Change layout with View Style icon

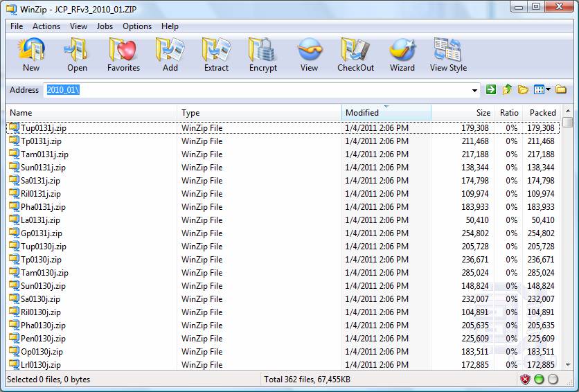point(448,49)
